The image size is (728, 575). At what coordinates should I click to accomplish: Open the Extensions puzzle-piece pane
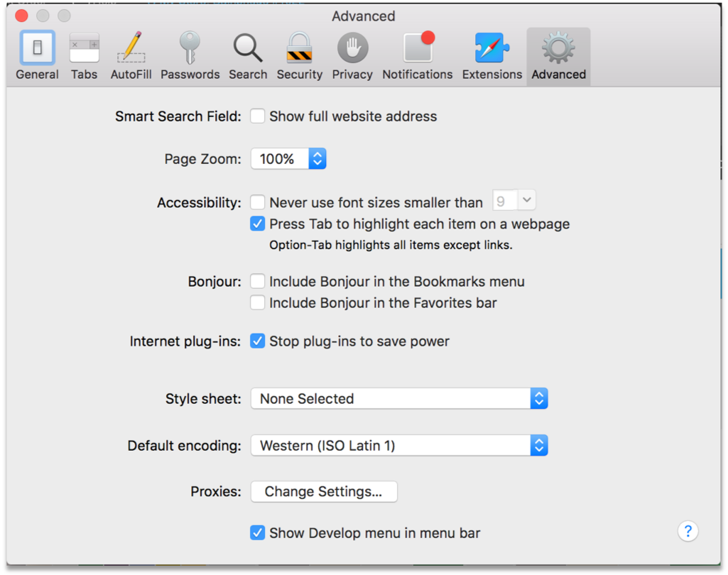click(x=492, y=56)
